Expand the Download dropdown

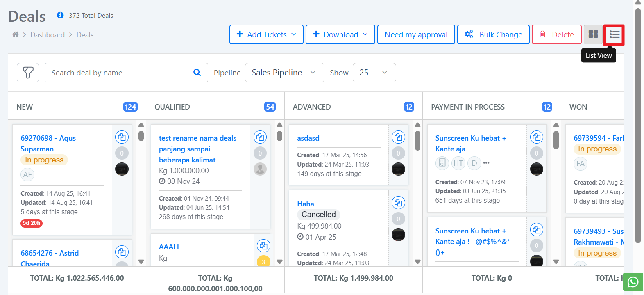pyautogui.click(x=340, y=34)
